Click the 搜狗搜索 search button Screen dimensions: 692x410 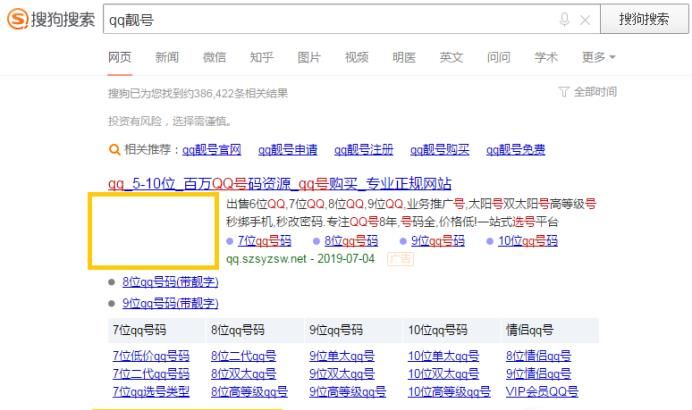click(644, 19)
